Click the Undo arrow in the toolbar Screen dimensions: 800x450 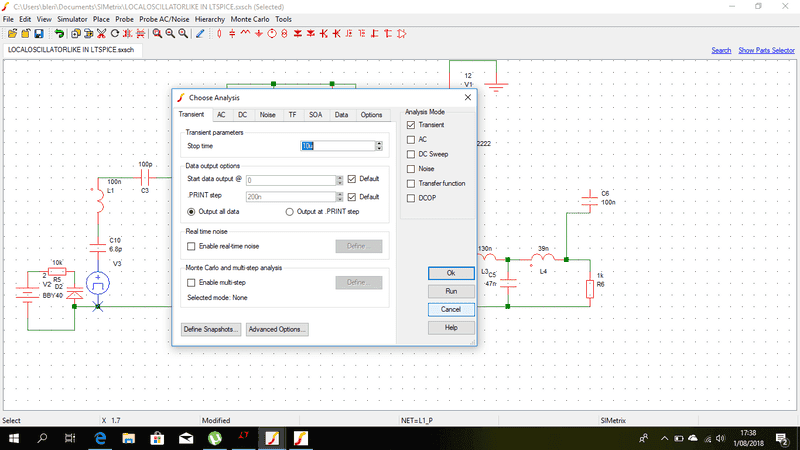tap(60, 33)
